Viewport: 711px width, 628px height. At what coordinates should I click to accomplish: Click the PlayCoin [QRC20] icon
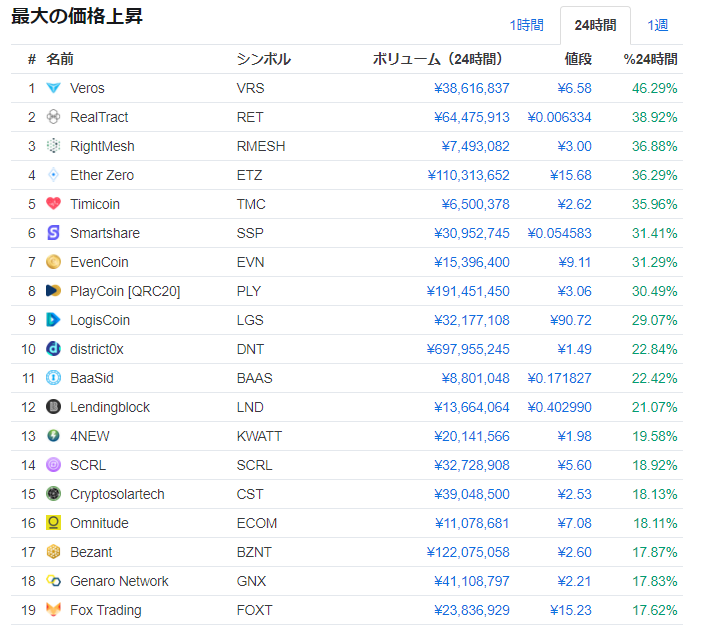coord(53,291)
